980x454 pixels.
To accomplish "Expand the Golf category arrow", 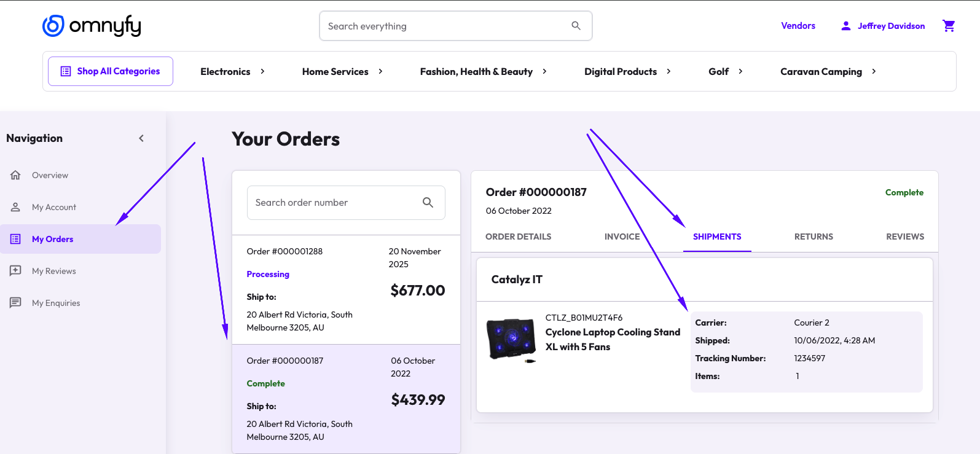I will click(740, 71).
